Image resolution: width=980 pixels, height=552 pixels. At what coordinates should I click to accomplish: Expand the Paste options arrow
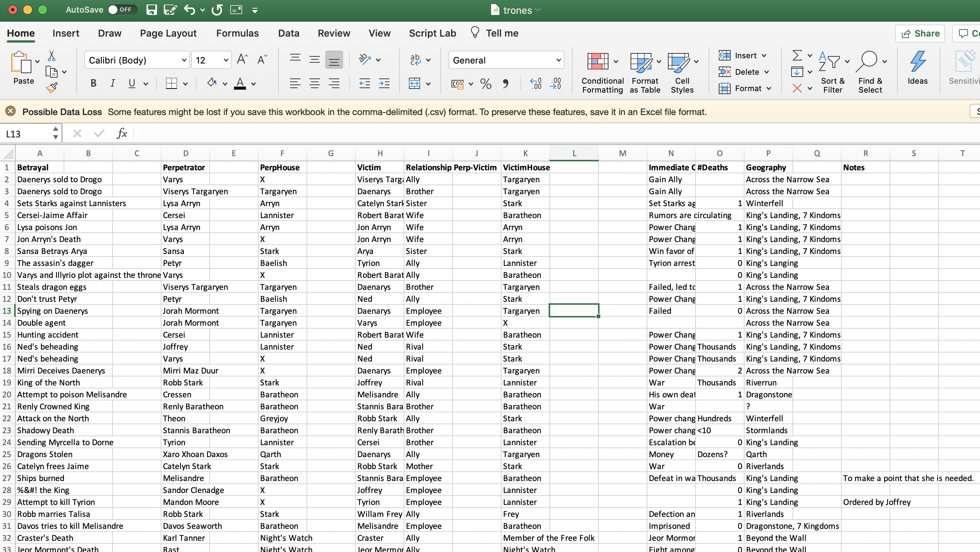[37, 61]
